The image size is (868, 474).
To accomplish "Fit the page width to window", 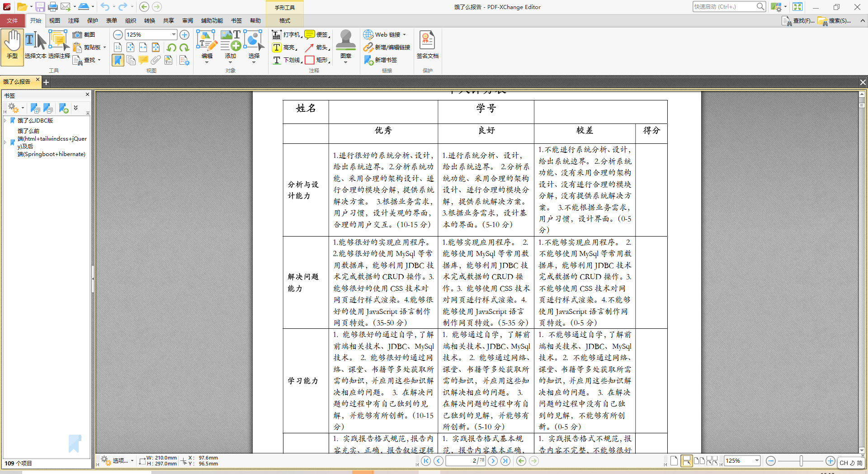I will pos(143,47).
